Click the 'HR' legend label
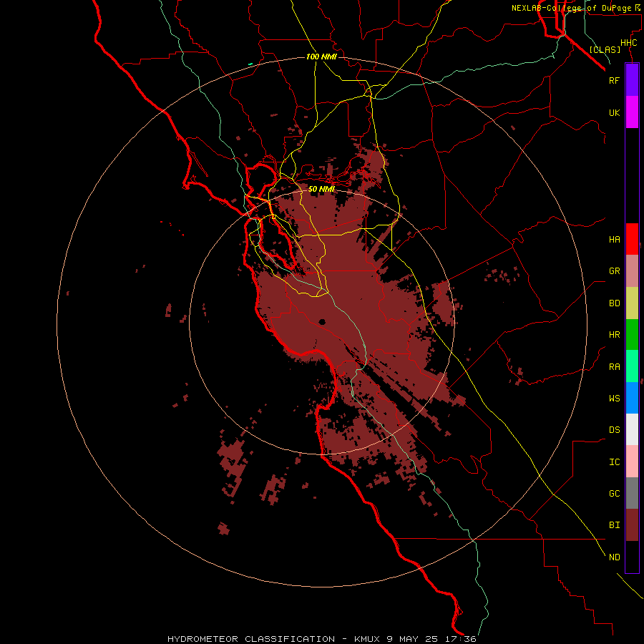The width and height of the screenshot is (644, 644). pos(614,335)
